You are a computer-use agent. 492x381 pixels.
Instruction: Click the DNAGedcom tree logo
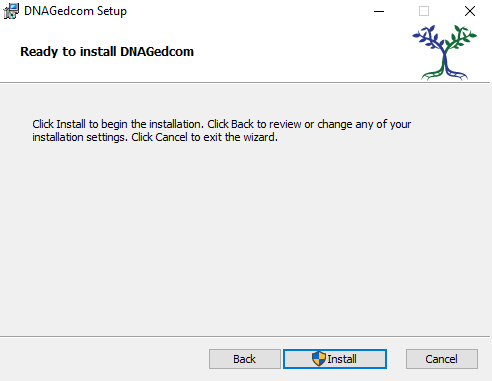coord(445,52)
